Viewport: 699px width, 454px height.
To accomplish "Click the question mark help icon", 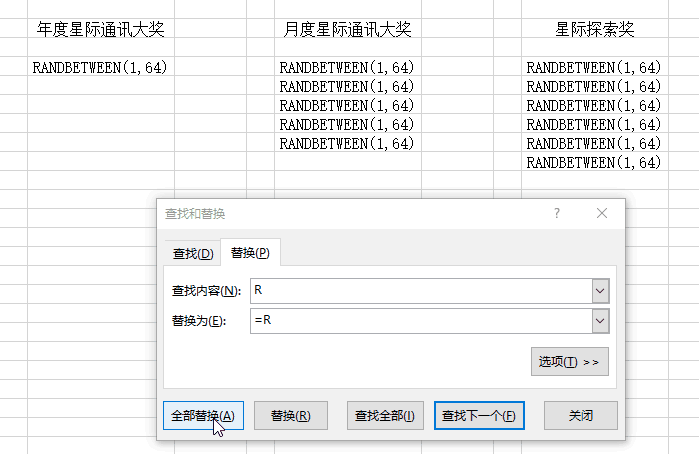I will click(x=557, y=213).
